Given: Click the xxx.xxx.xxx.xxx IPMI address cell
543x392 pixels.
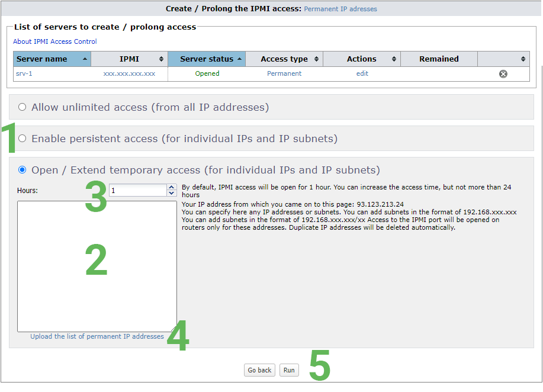Looking at the screenshot, I should tap(129, 73).
